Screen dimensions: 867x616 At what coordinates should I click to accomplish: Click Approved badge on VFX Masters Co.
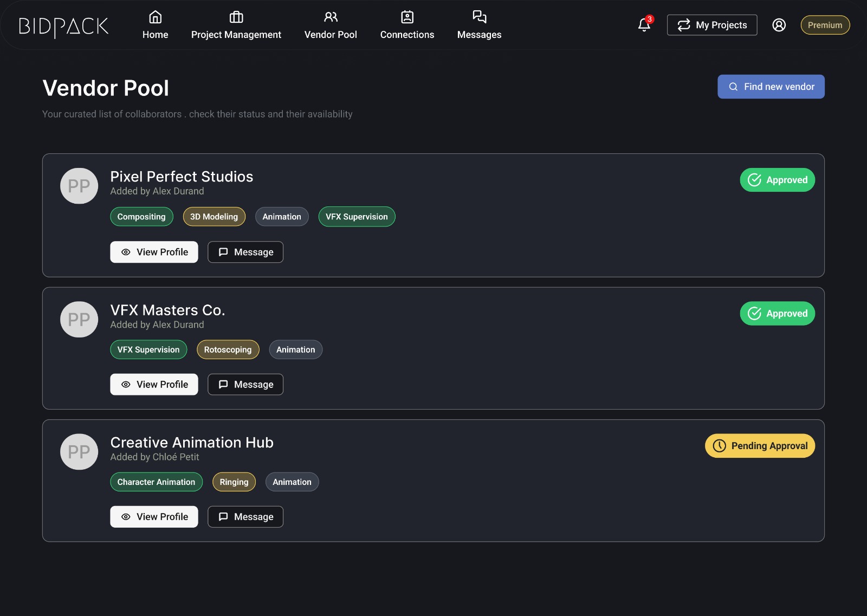(777, 314)
